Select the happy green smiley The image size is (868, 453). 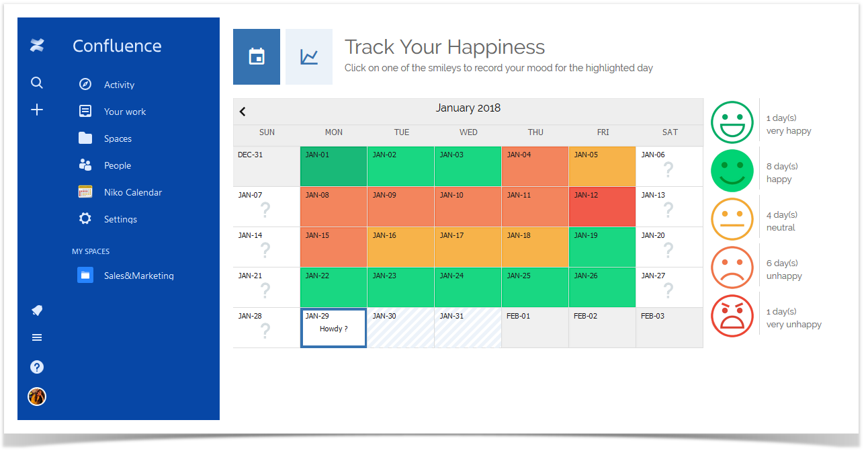click(732, 171)
